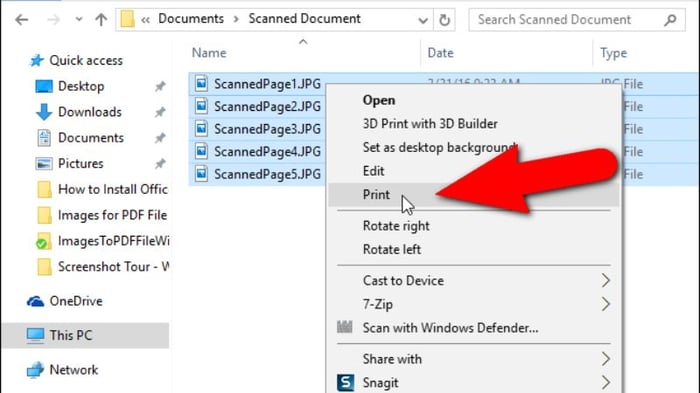Click the Up one level arrow
This screenshot has width=700, height=393.
(x=101, y=20)
